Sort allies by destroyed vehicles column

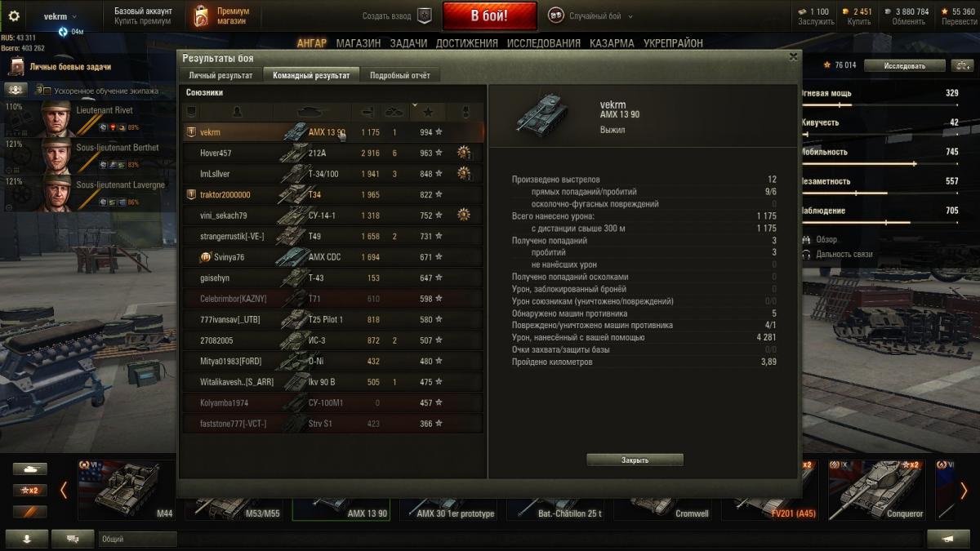click(x=394, y=111)
